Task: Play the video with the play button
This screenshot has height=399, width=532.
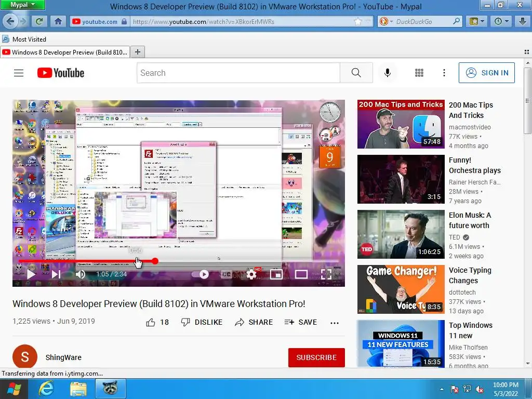Action: pos(31,274)
